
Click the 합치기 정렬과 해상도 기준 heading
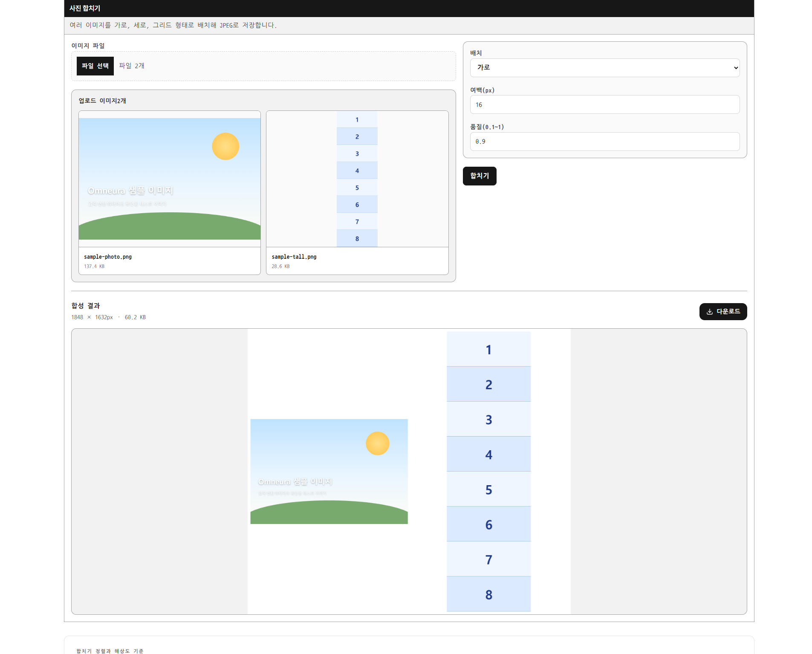point(110,651)
